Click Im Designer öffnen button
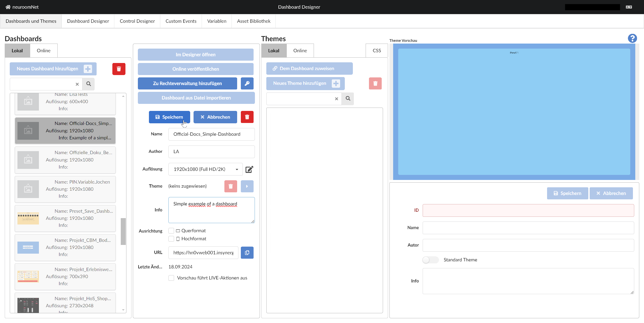The image size is (644, 323). point(196,55)
